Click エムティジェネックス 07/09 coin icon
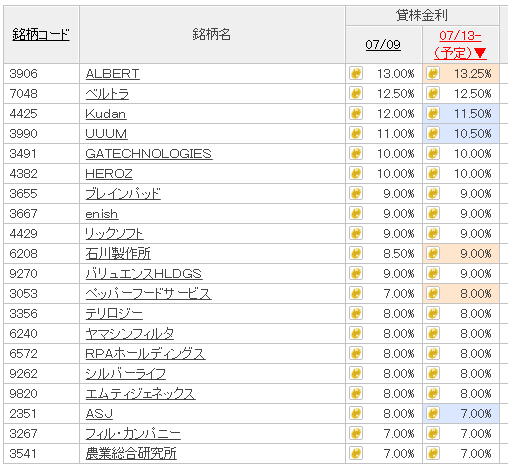The width and height of the screenshot is (508, 468). (x=356, y=393)
